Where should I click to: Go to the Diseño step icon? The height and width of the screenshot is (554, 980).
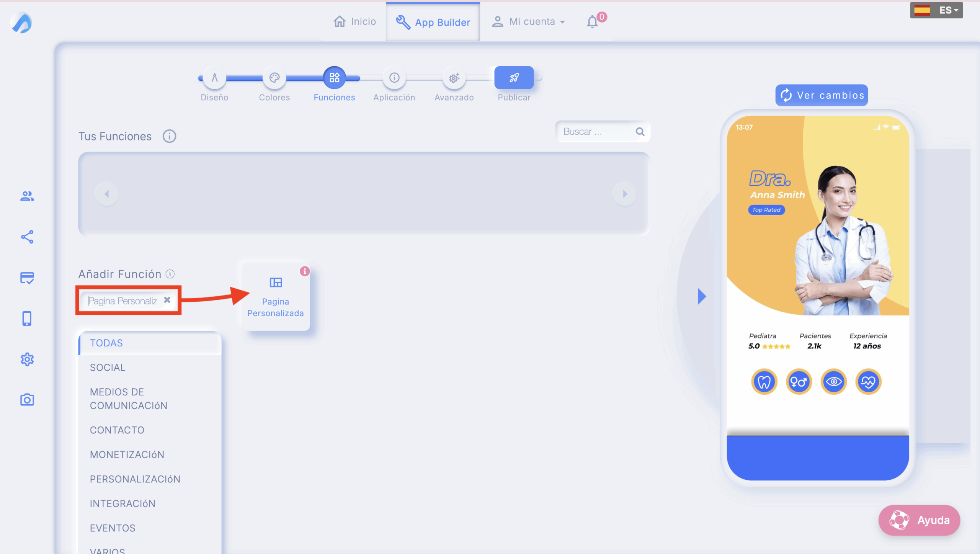pos(214,78)
